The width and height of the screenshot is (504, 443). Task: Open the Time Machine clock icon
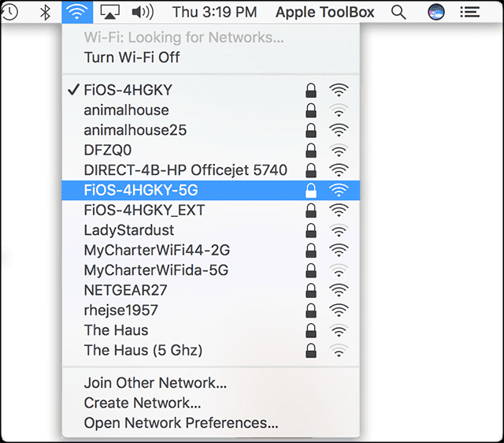click(x=9, y=13)
